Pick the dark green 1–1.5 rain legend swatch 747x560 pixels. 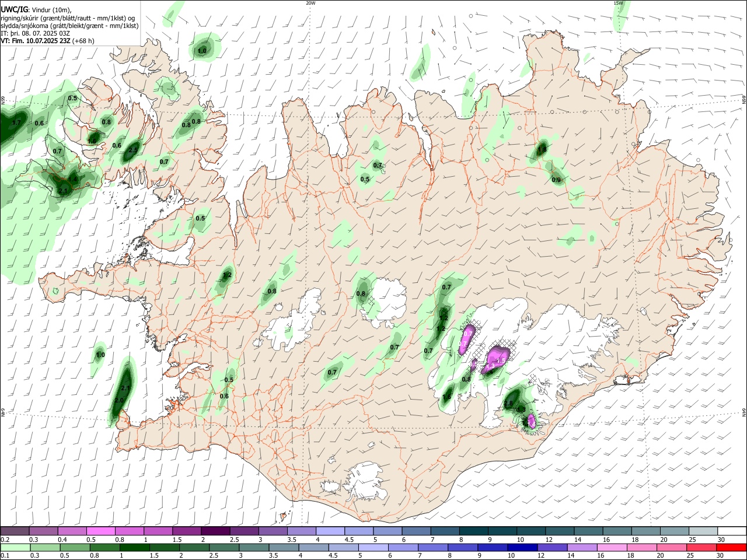(134, 548)
